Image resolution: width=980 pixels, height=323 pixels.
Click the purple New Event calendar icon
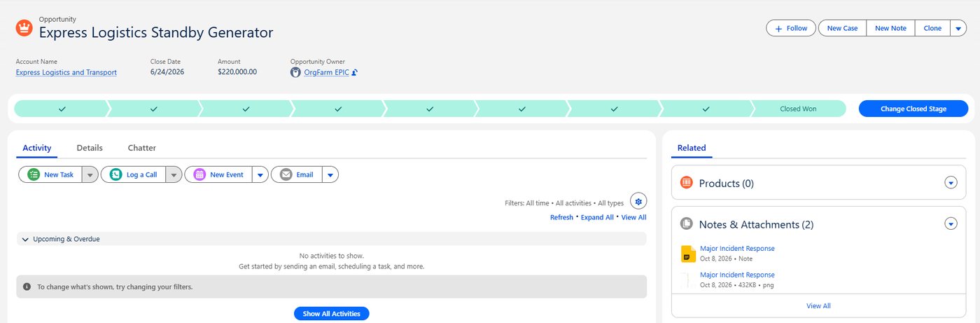pyautogui.click(x=199, y=174)
